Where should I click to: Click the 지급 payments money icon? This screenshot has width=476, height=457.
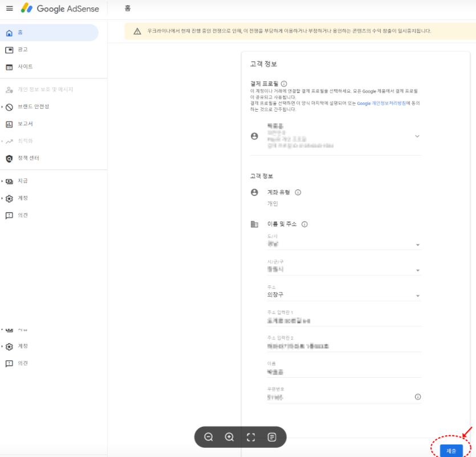[10, 181]
